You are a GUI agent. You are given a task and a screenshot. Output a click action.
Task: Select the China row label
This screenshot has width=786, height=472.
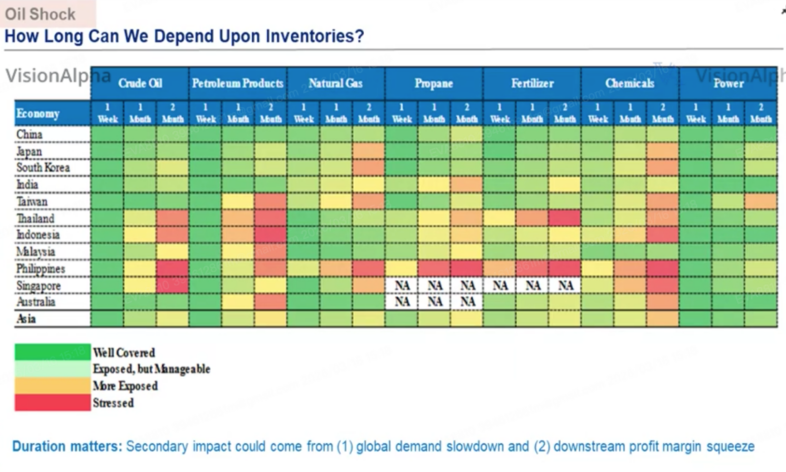[x=29, y=134]
